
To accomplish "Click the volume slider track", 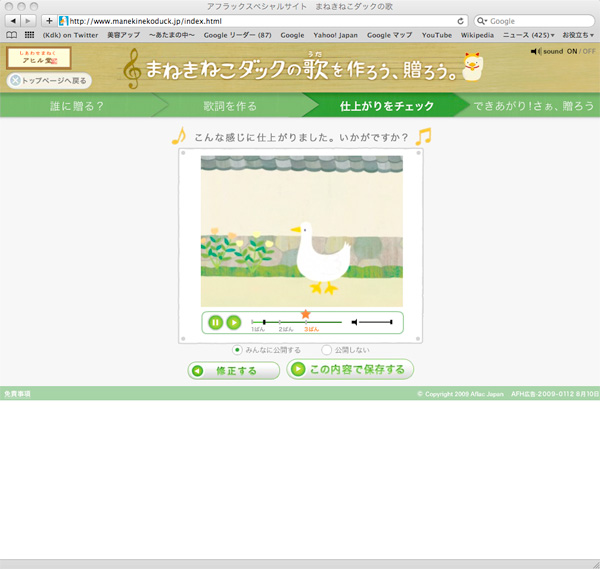I will point(376,322).
